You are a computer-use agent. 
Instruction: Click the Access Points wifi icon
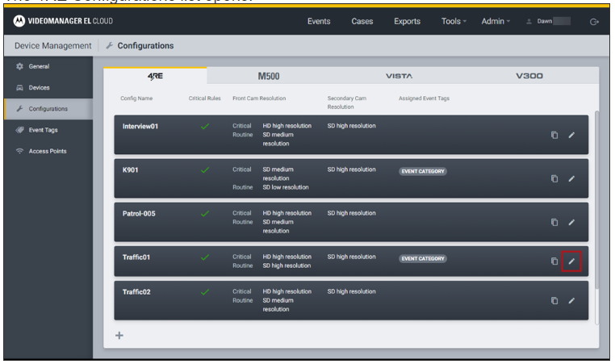[x=19, y=151]
